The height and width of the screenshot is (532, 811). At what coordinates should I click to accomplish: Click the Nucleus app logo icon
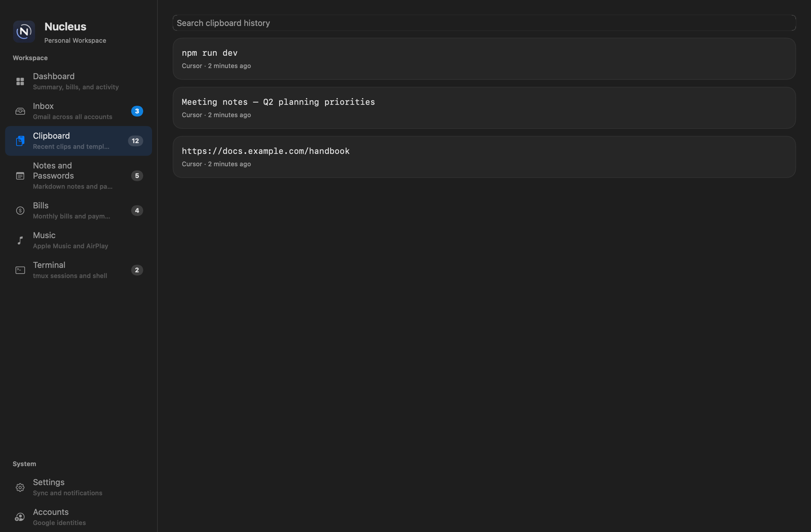tap(24, 32)
